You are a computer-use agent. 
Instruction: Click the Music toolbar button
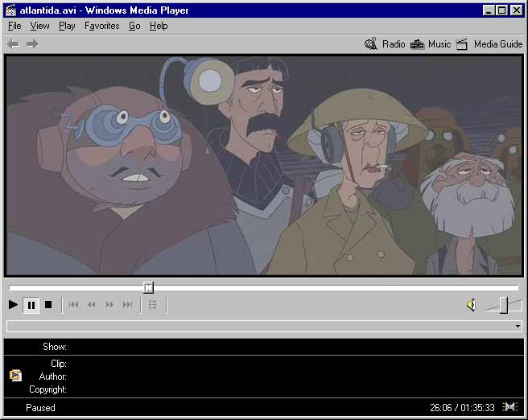[431, 44]
